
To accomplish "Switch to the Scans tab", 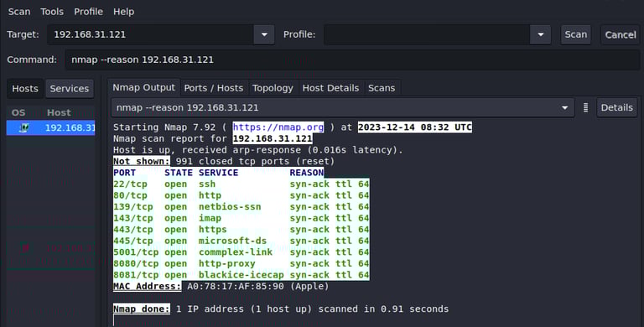I will (x=382, y=88).
